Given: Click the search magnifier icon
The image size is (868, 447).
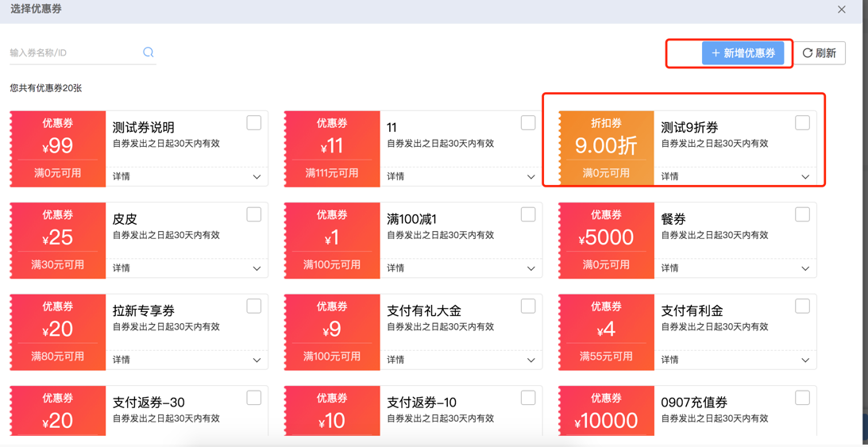Looking at the screenshot, I should 149,52.
